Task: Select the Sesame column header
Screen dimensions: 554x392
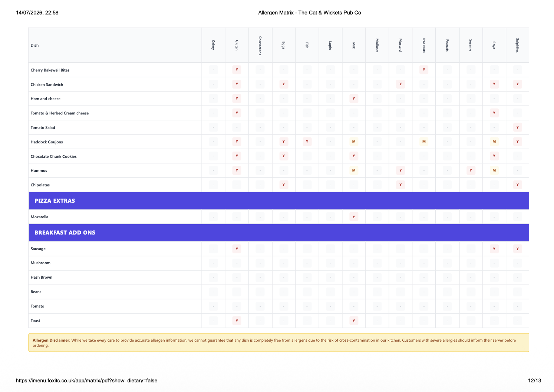Action: [471, 45]
